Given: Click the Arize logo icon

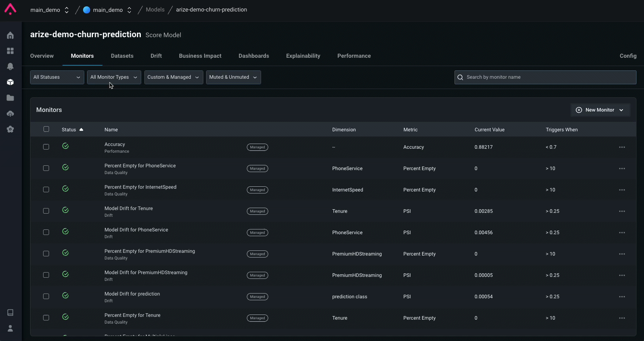Looking at the screenshot, I should [10, 9].
